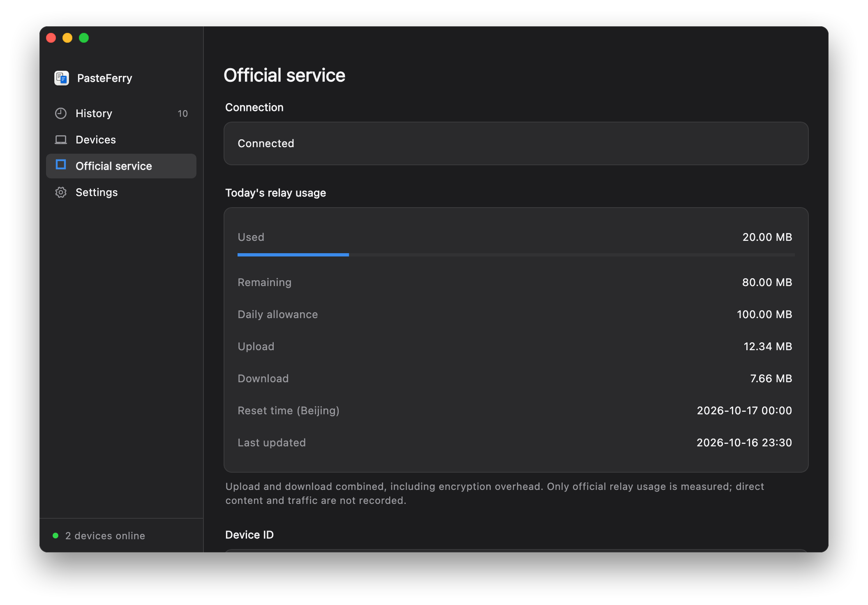Image resolution: width=868 pixels, height=605 pixels.
Task: Switch to the Devices section
Action: 121,140
